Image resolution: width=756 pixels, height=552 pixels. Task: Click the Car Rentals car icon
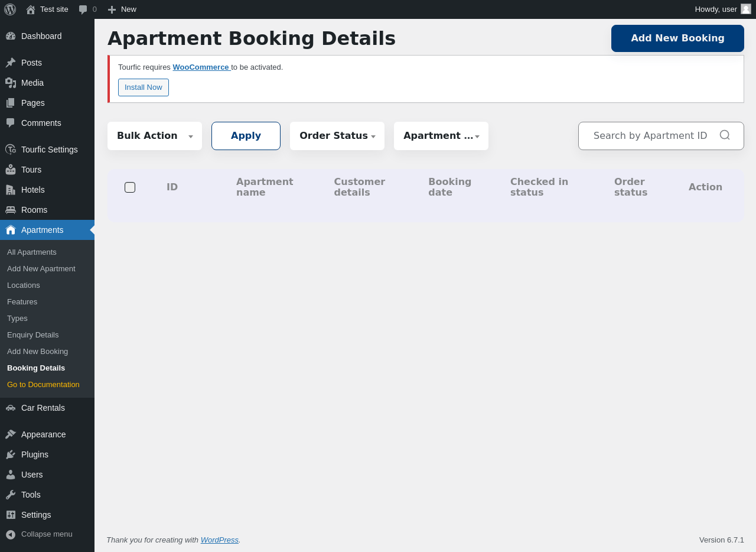(x=11, y=408)
